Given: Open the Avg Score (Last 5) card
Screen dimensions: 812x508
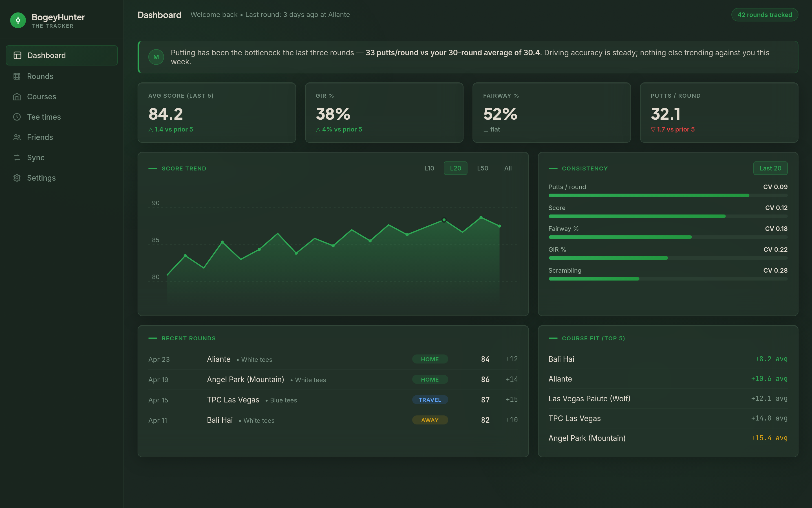Looking at the screenshot, I should [217, 113].
